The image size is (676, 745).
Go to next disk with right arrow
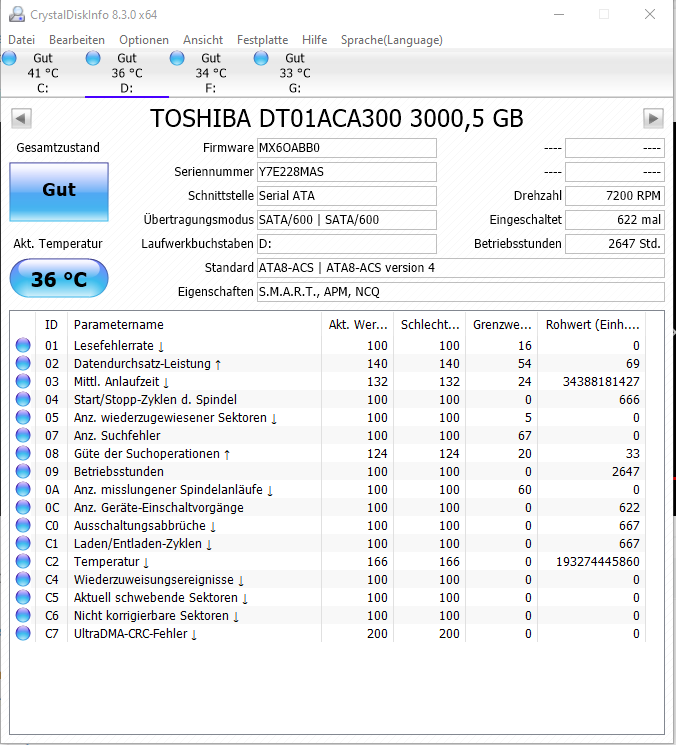pos(653,118)
